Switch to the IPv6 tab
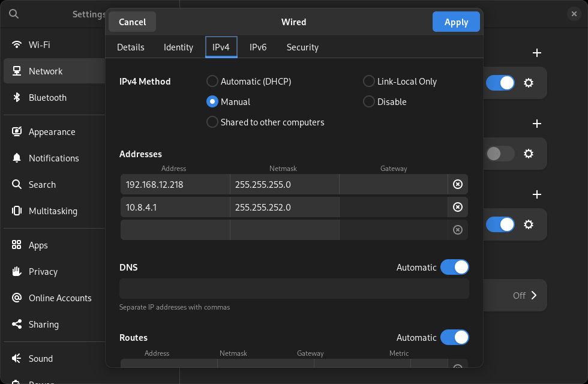The width and height of the screenshot is (588, 384). point(258,47)
